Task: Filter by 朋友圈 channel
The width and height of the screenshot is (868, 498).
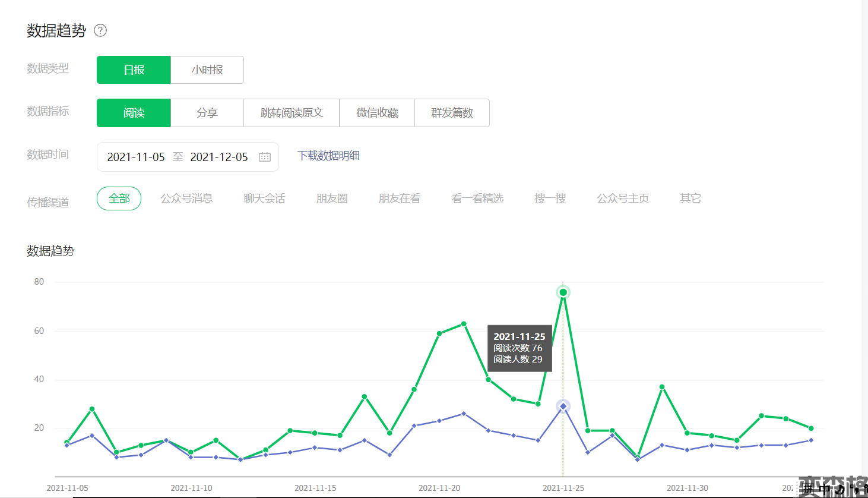Action: (332, 198)
